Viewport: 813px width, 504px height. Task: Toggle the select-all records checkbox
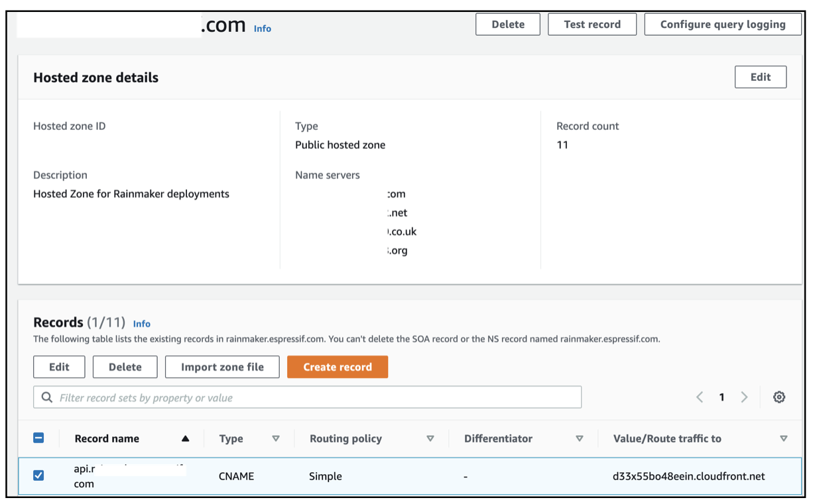tap(38, 438)
